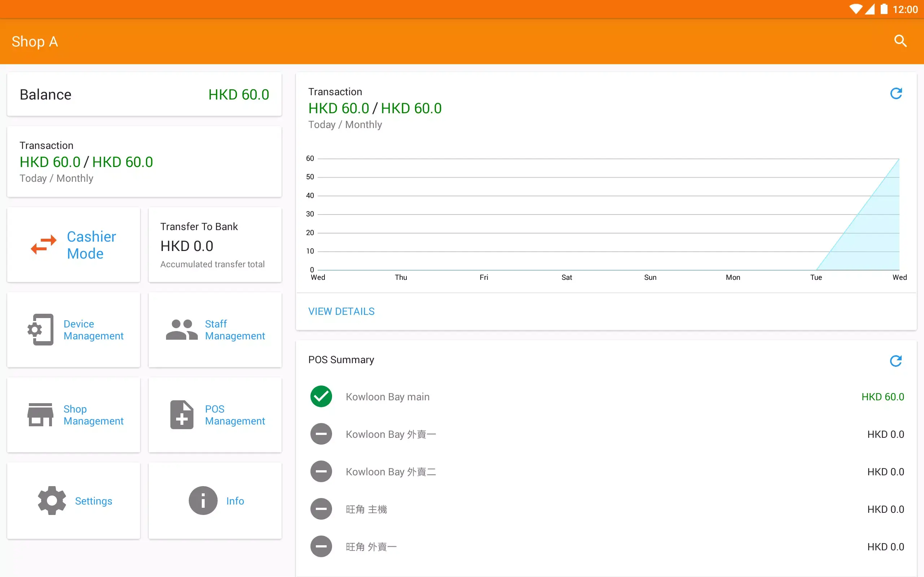The width and height of the screenshot is (924, 577).
Task: Open search with the magnifying glass icon
Action: (x=900, y=41)
